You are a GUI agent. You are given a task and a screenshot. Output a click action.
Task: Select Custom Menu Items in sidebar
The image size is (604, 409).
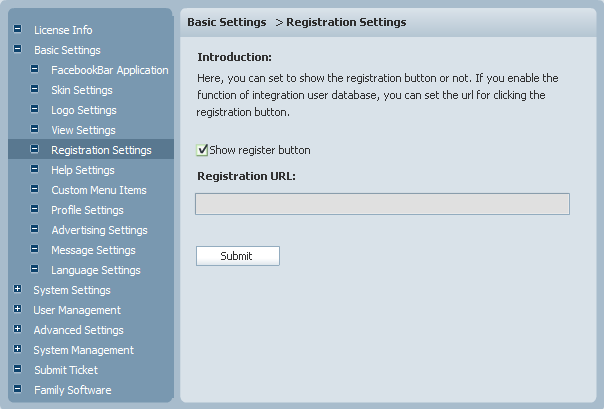pos(99,190)
